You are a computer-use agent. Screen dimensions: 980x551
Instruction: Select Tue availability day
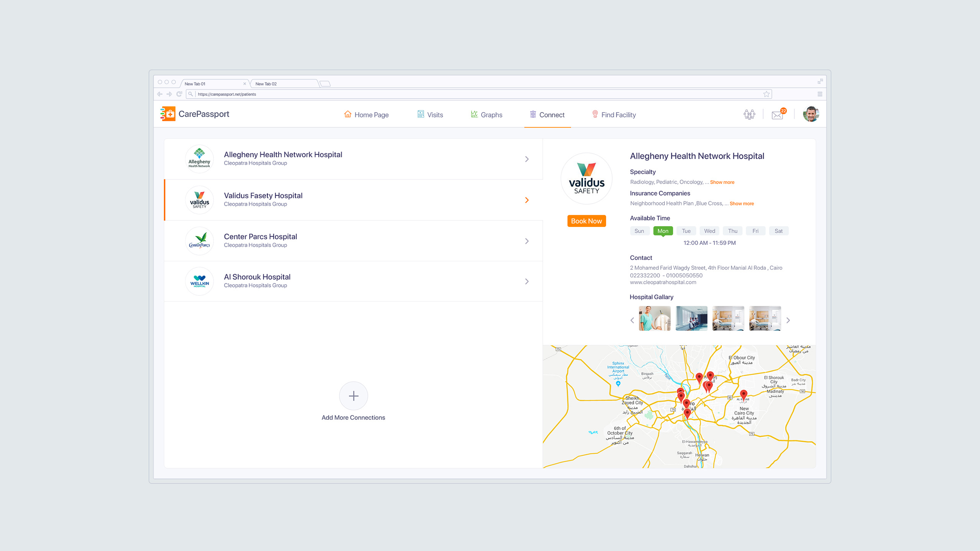(686, 231)
